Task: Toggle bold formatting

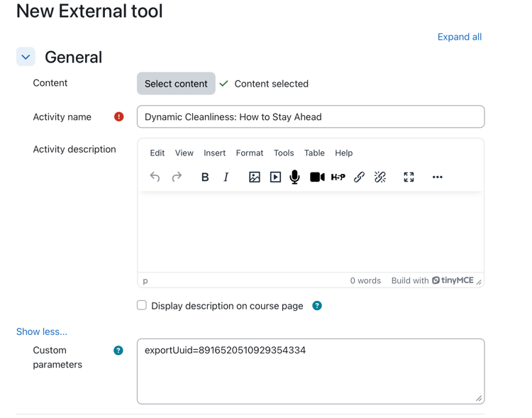Action: pos(205,177)
